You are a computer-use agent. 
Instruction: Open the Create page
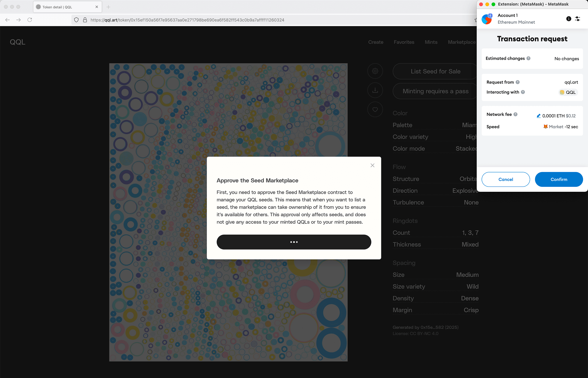click(375, 42)
